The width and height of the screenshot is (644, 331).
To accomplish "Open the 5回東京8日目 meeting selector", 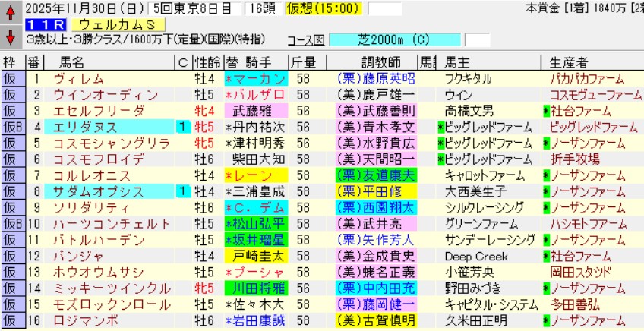I will [x=186, y=9].
